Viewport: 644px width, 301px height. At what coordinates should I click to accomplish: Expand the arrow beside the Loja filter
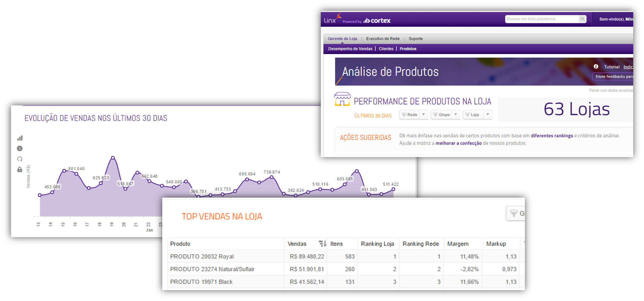pos(488,115)
